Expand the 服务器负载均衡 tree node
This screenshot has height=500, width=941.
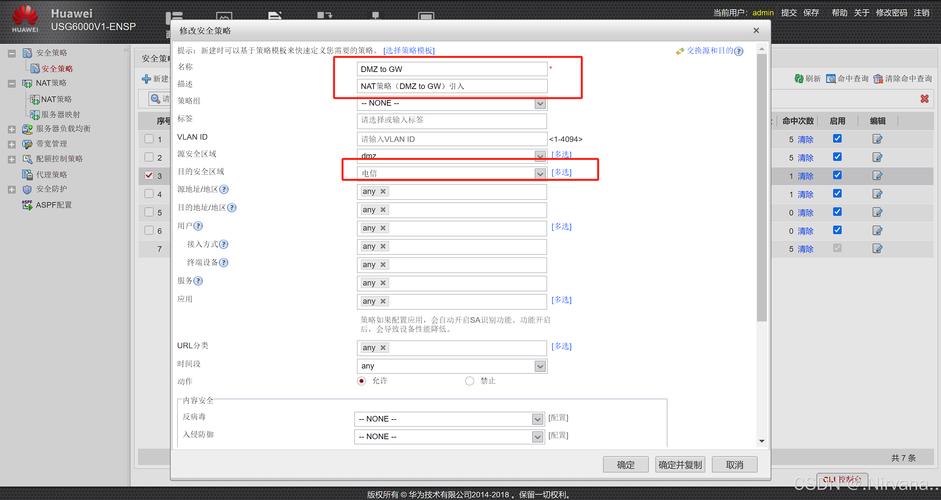[x=11, y=129]
